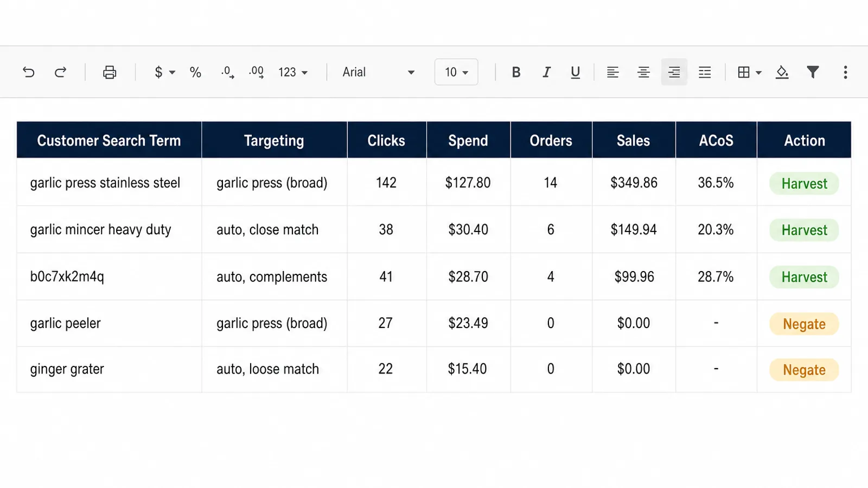The width and height of the screenshot is (868, 488).
Task: Select right align button
Action: [x=674, y=72]
